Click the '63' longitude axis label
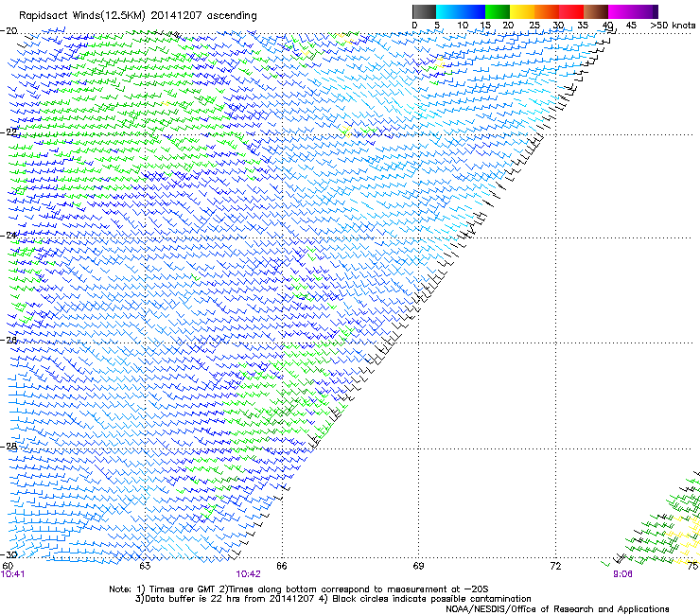Image resolution: width=700 pixels, height=615 pixels. point(145,567)
